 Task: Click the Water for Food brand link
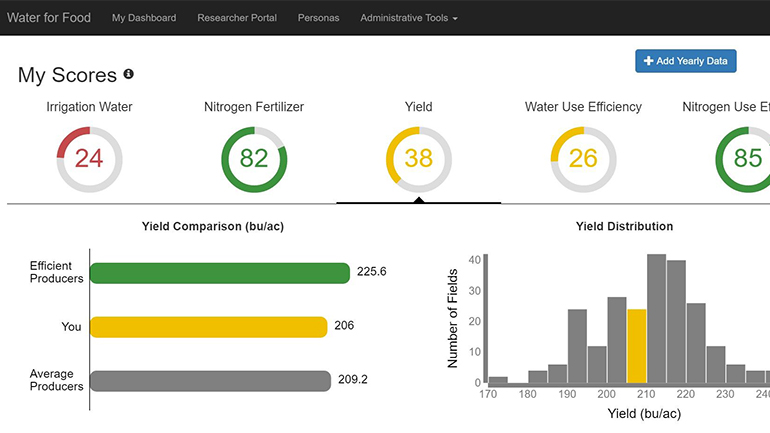coord(49,18)
